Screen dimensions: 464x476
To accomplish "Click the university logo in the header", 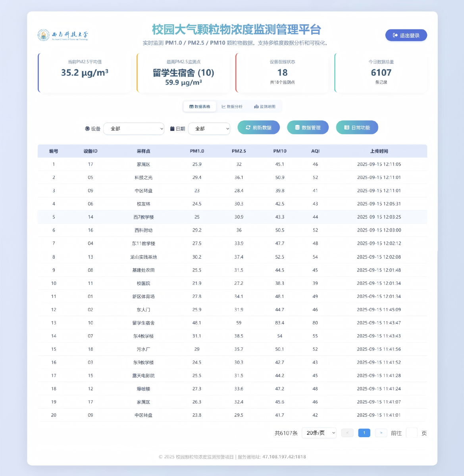I will pos(63,35).
